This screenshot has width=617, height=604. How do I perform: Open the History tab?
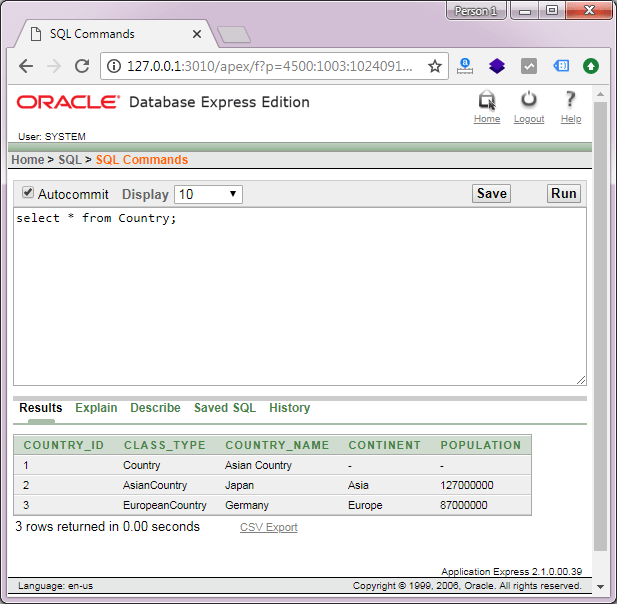(289, 408)
